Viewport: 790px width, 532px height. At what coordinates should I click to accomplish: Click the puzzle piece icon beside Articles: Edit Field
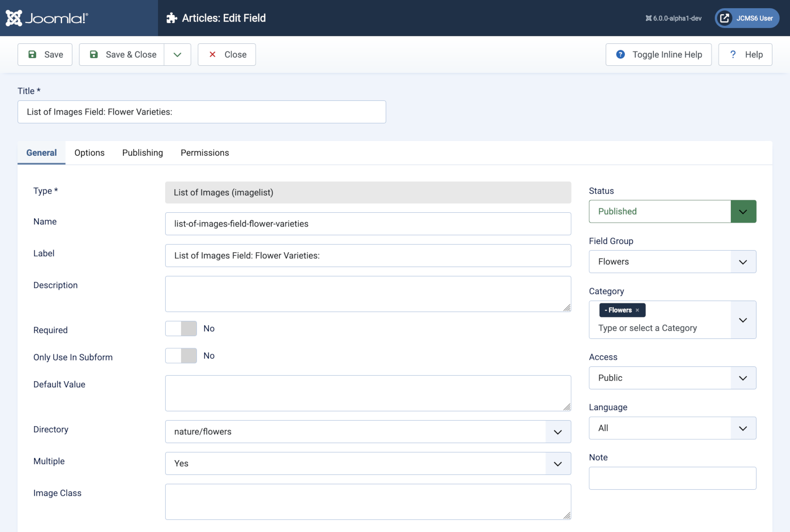coord(172,18)
